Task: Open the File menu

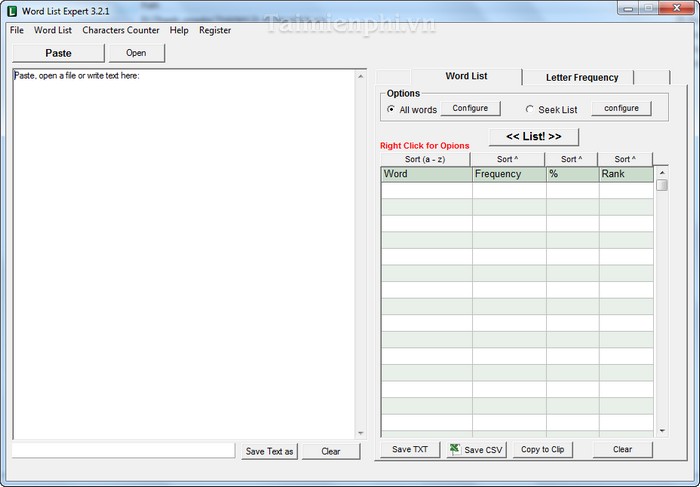Action: click(16, 30)
